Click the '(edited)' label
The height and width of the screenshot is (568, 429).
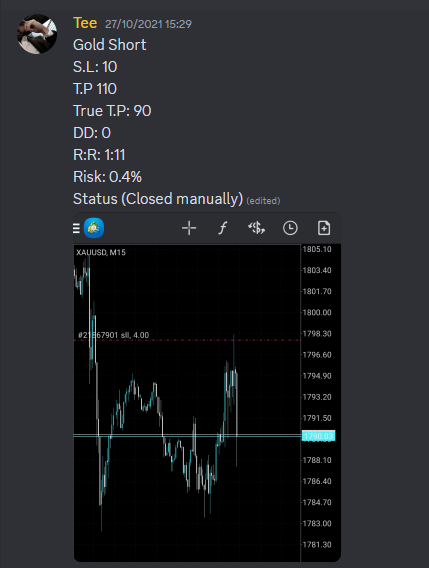tap(263, 201)
